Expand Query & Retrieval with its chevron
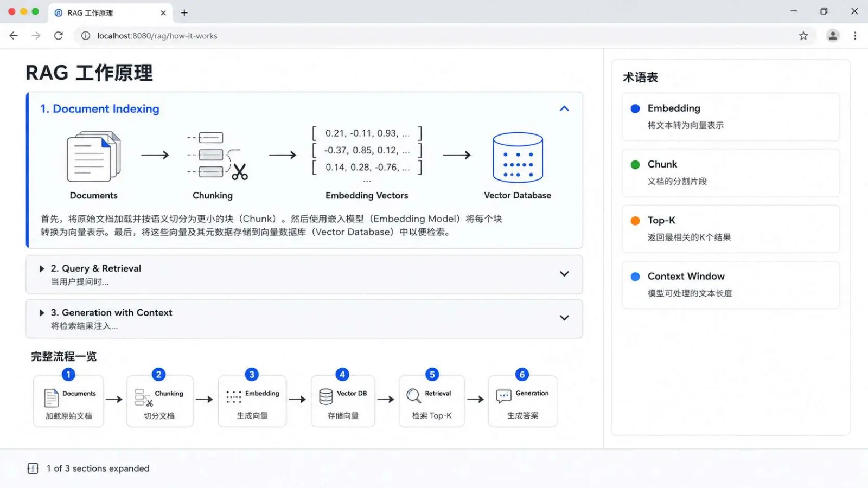This screenshot has width=868, height=488. coord(564,274)
